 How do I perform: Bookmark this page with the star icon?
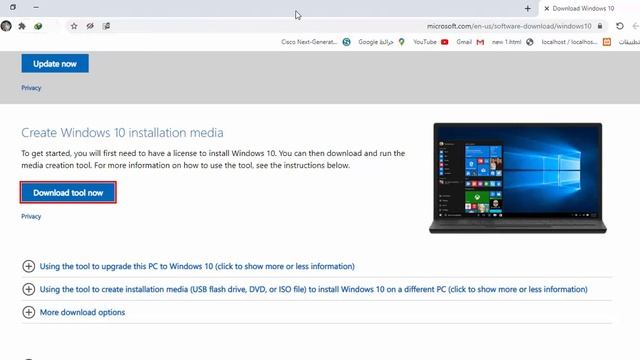[x=74, y=26]
